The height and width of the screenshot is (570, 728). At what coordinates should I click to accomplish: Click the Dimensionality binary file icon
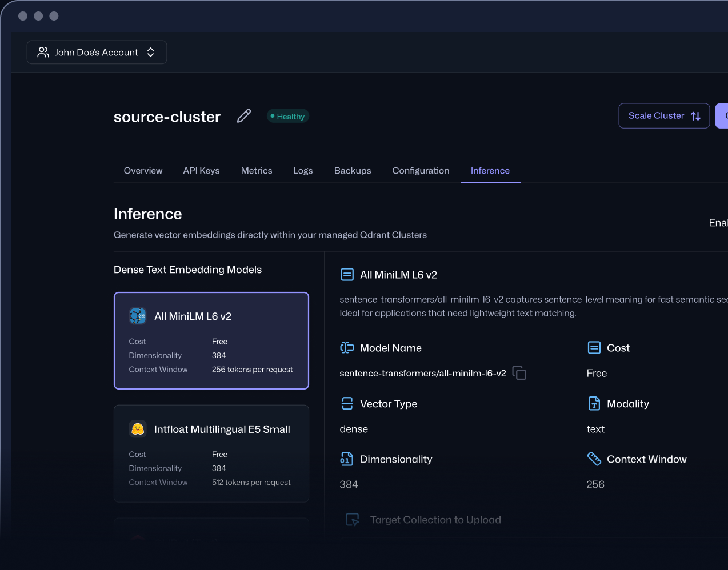tap(347, 459)
